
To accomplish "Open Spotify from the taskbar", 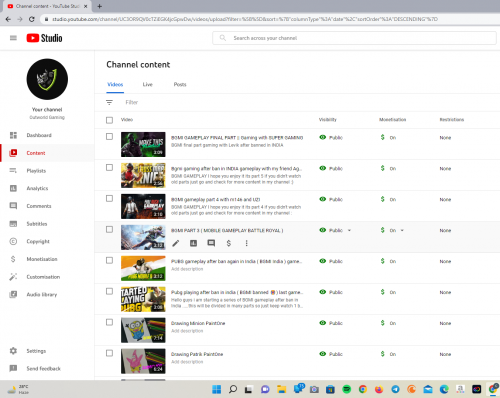I will [x=347, y=389].
